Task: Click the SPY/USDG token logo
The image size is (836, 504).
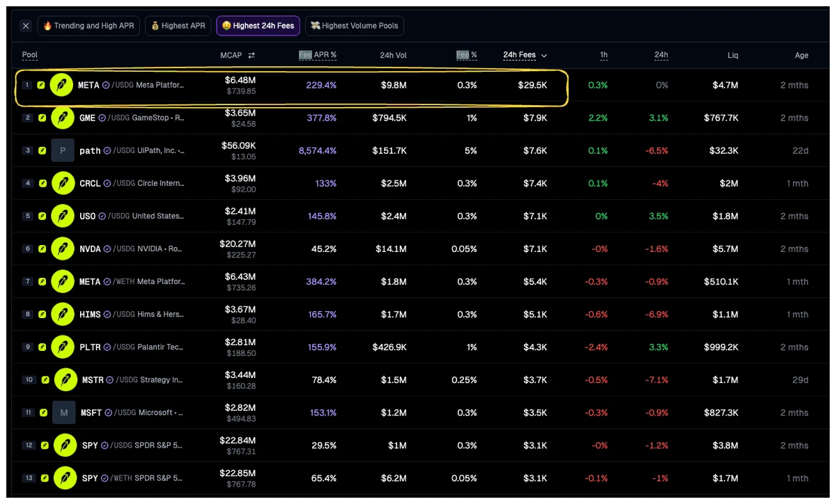Action: point(65,445)
